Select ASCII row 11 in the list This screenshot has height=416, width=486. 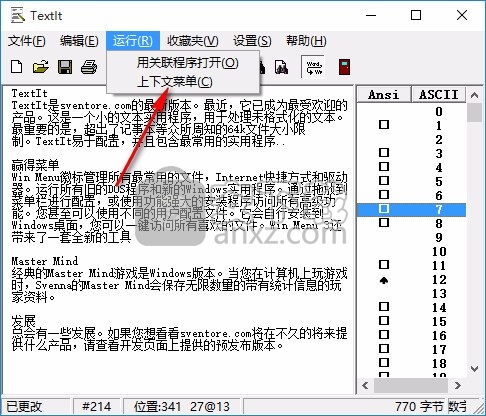pyautogui.click(x=411, y=265)
